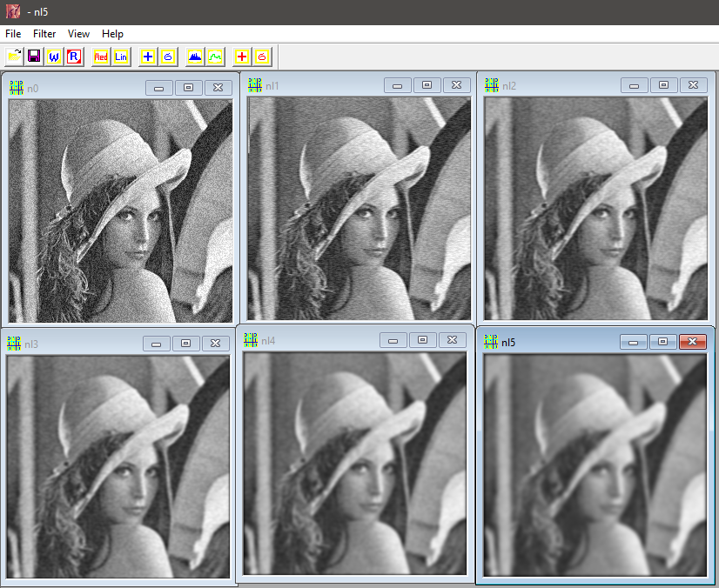
Task: Minimize the n0 child window
Action: (159, 88)
